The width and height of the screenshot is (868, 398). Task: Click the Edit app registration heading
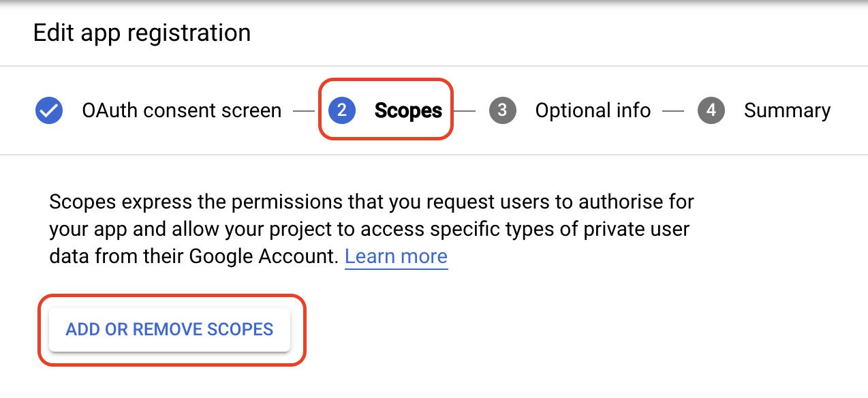coord(142,33)
